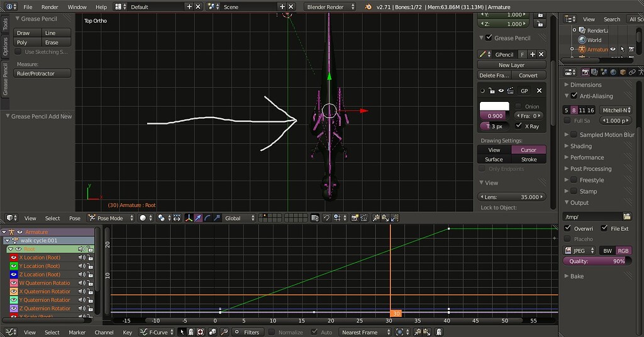Open the JPEG file format dropdown
The width and height of the screenshot is (644, 337).
(579, 250)
